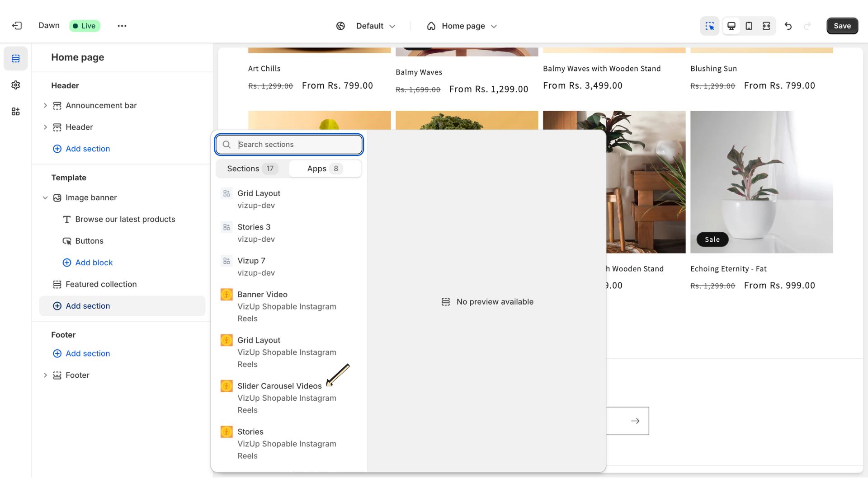Click the sections grid layout icon

[226, 193]
